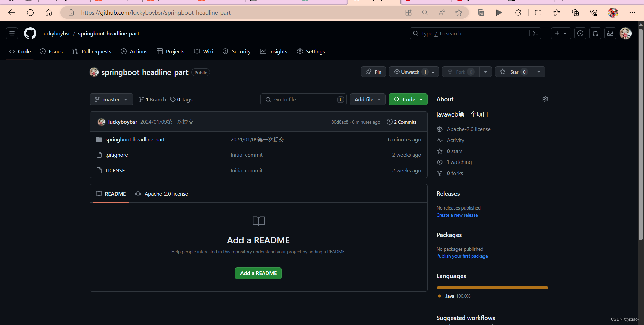644x325 pixels.
Task: Open the 1 watching link
Action: pyautogui.click(x=459, y=162)
